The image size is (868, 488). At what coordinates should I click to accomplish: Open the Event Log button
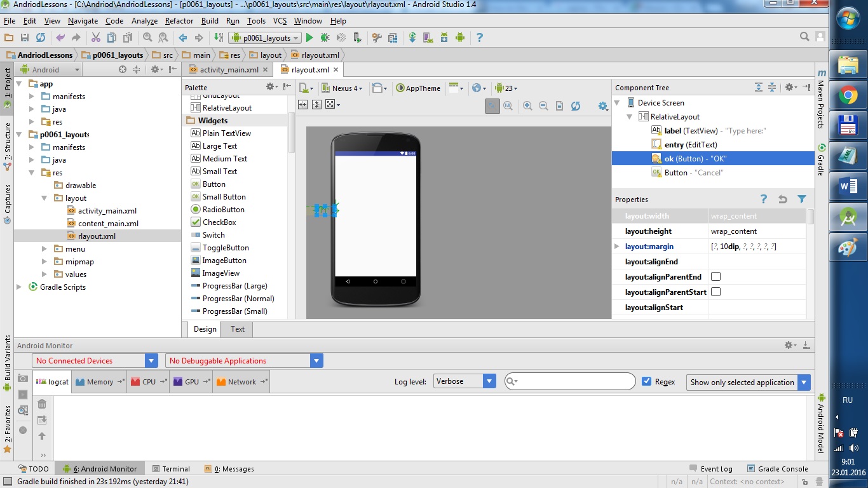pyautogui.click(x=711, y=469)
